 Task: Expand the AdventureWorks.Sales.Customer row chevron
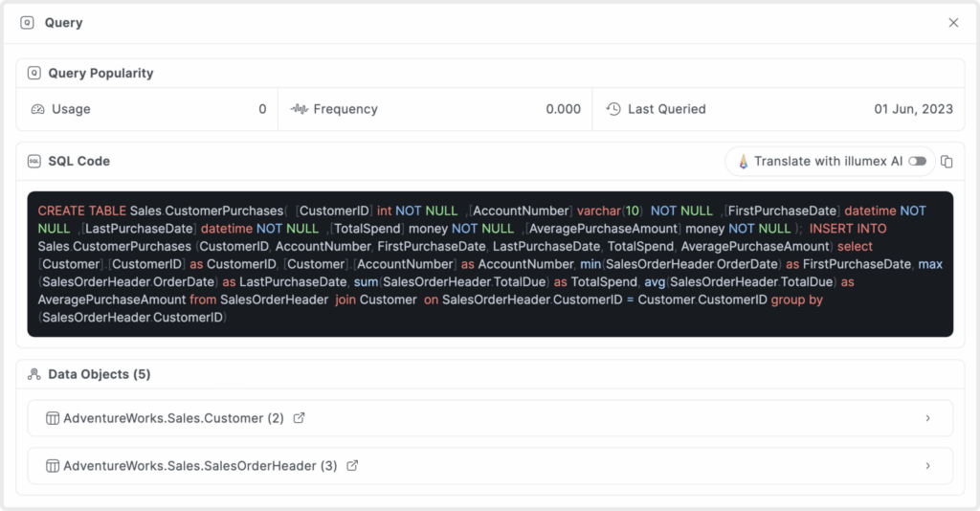(x=928, y=418)
